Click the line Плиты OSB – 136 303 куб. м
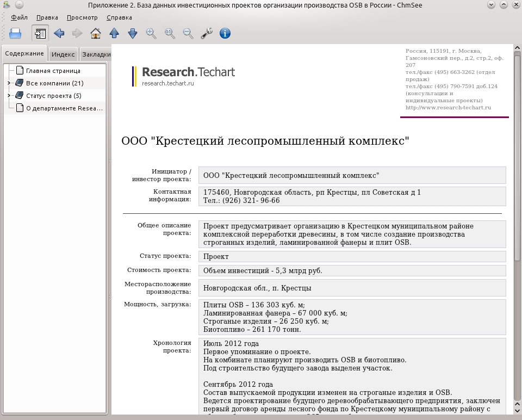Image resolution: width=522 pixels, height=420 pixels. pyautogui.click(x=254, y=305)
